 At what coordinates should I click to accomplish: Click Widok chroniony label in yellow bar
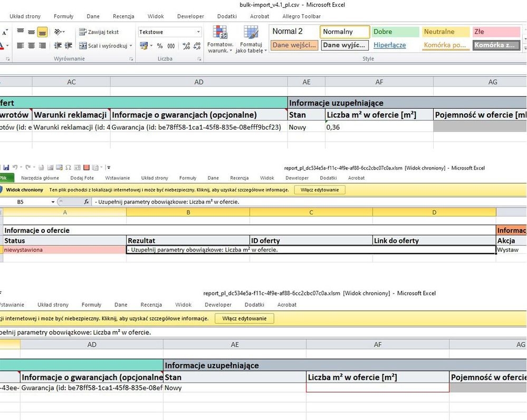click(x=25, y=190)
